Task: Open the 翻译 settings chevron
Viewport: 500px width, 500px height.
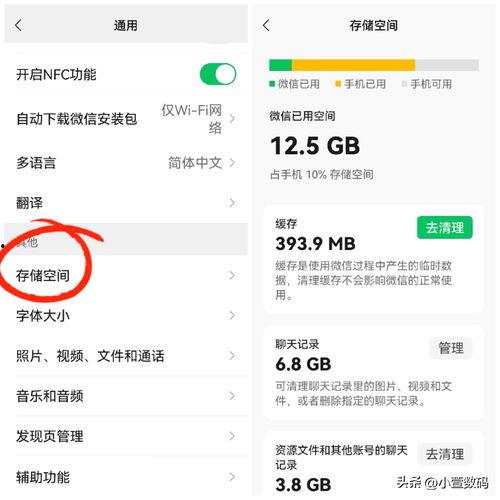Action: click(232, 203)
